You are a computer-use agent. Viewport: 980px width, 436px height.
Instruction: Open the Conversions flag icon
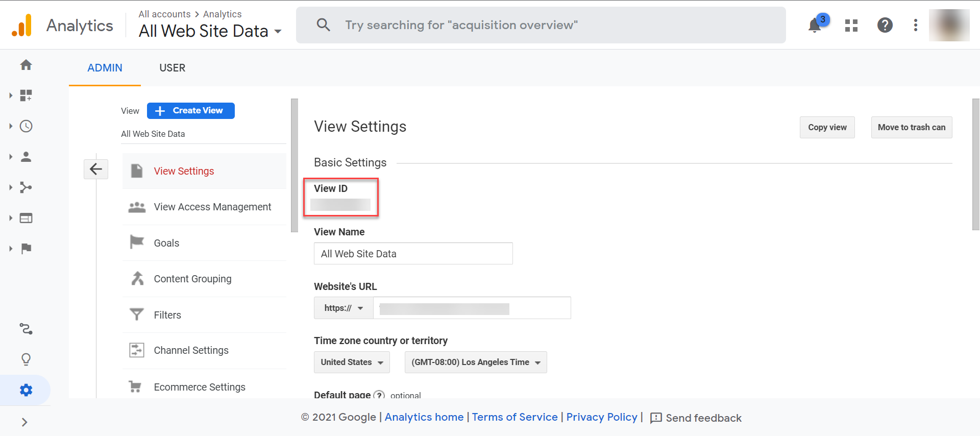[26, 249]
